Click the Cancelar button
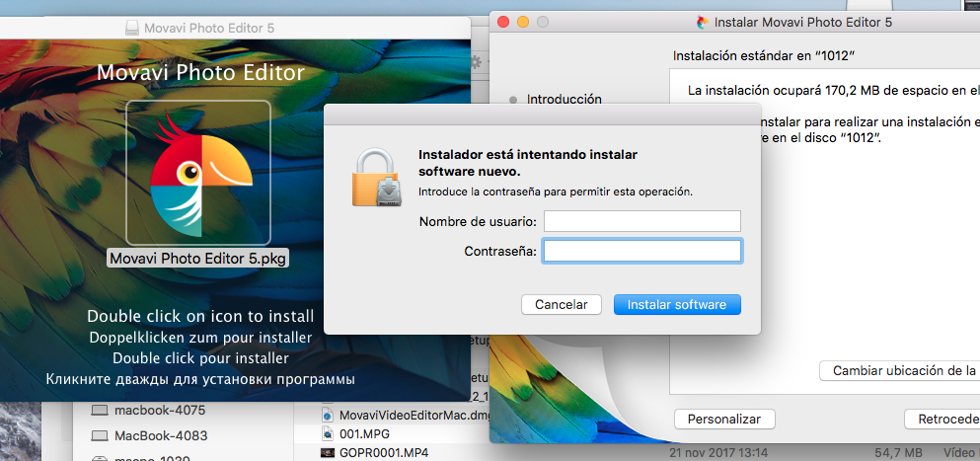Viewport: 980px width, 461px height. [562, 305]
